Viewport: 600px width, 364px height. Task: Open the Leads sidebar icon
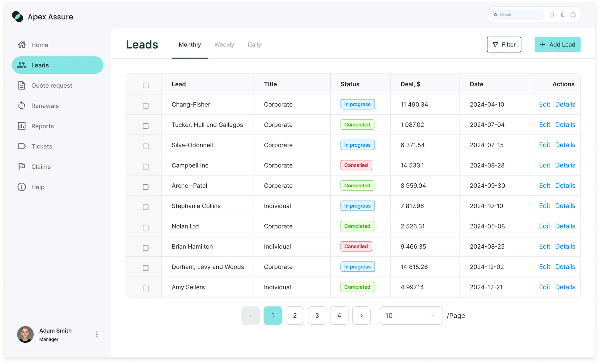point(22,65)
